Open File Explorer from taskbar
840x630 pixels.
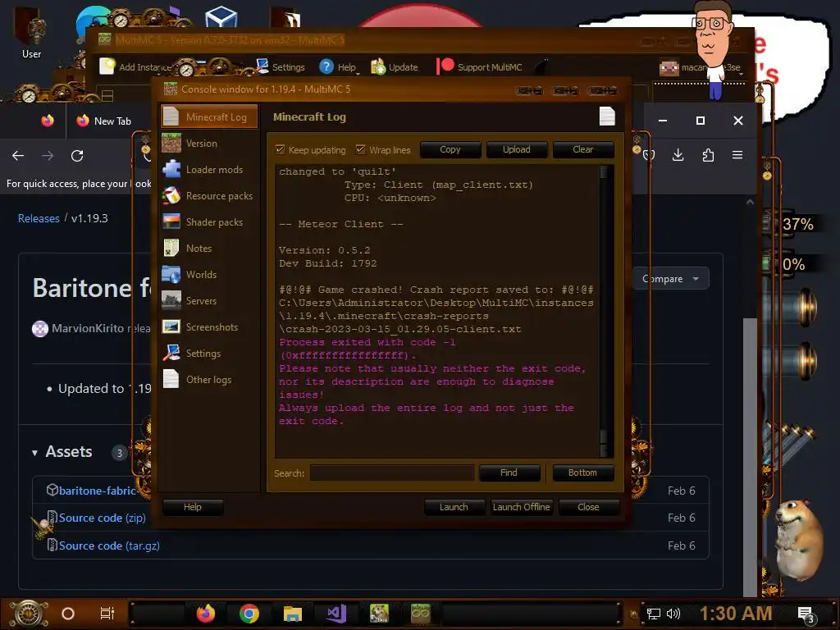tap(293, 614)
